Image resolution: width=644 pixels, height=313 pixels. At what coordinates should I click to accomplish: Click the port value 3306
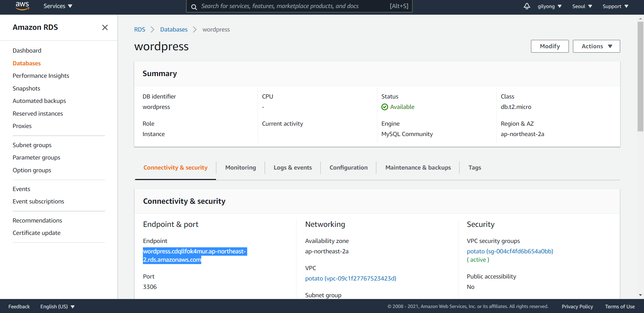pos(150,287)
